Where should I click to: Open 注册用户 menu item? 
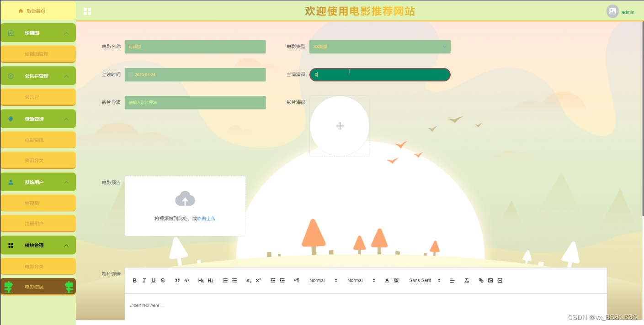pos(38,223)
